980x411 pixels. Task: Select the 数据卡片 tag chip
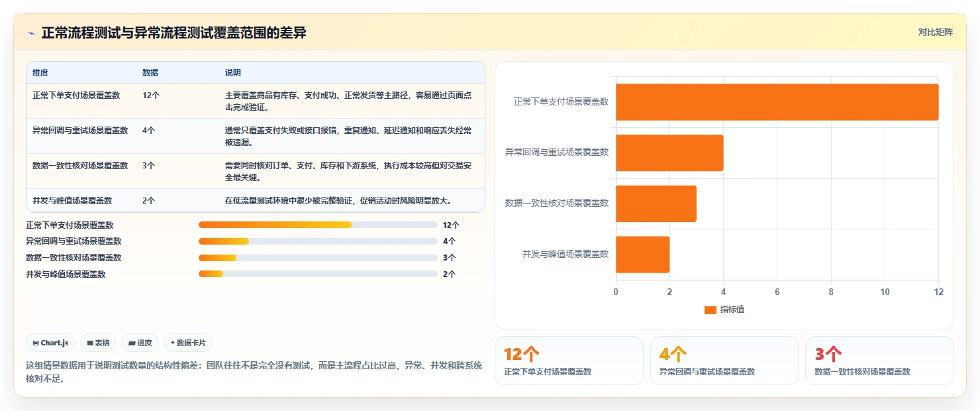pyautogui.click(x=188, y=343)
